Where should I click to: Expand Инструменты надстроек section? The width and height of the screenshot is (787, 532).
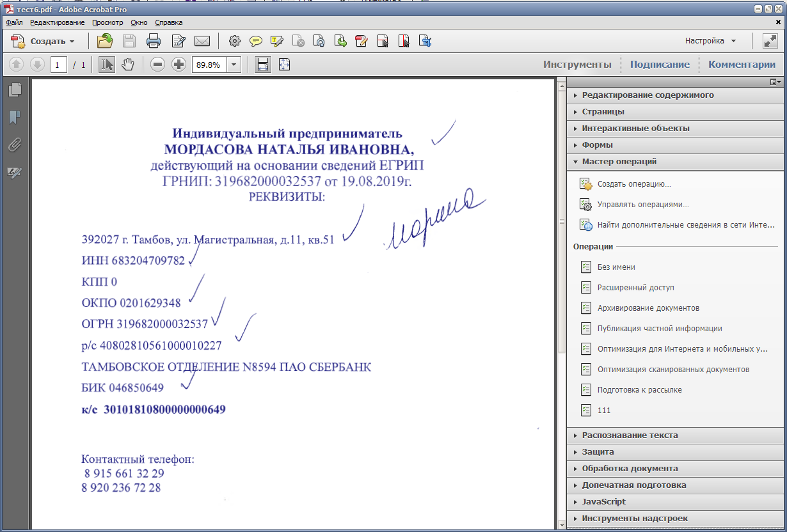[674, 519]
